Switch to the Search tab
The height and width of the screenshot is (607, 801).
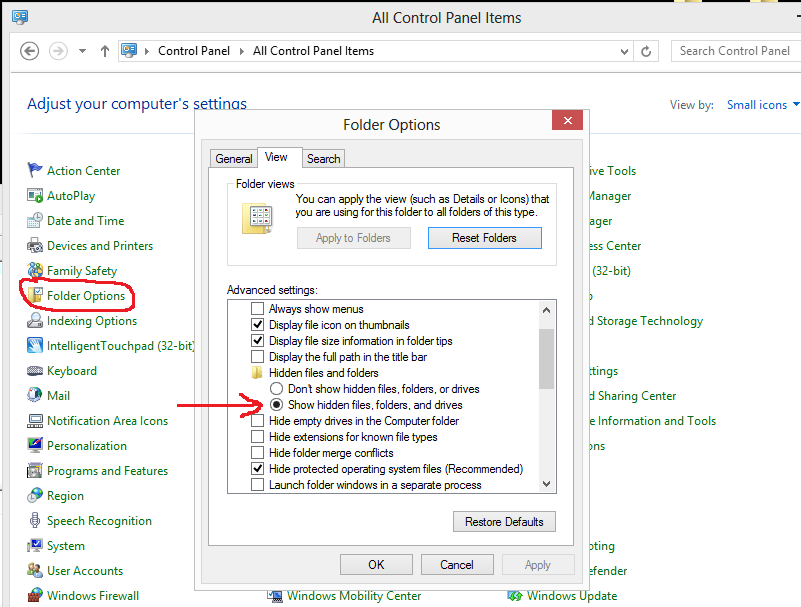tap(323, 158)
